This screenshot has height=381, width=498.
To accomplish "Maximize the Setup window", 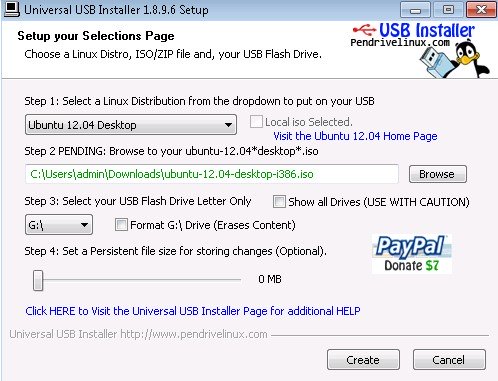I will (448, 10).
